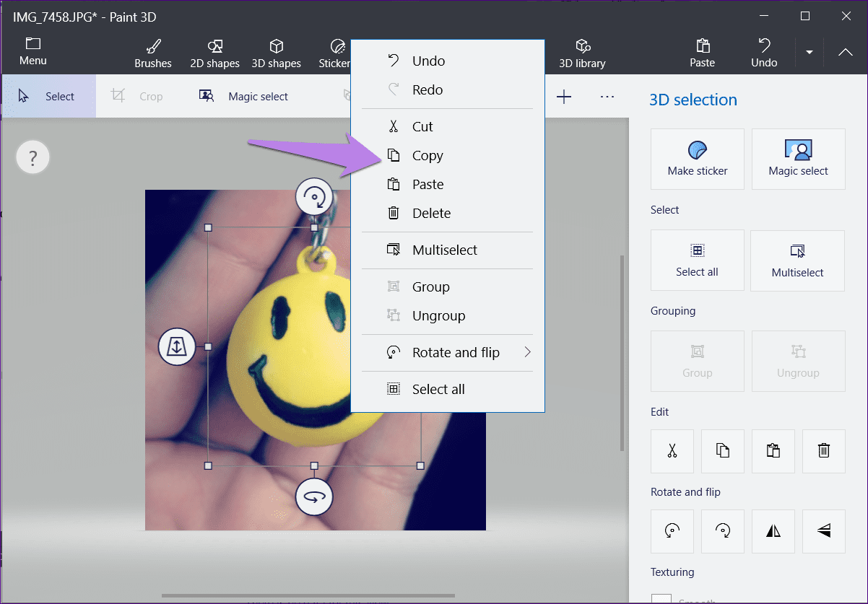
Task: Click the delete trash icon under Edit
Action: pyautogui.click(x=824, y=451)
